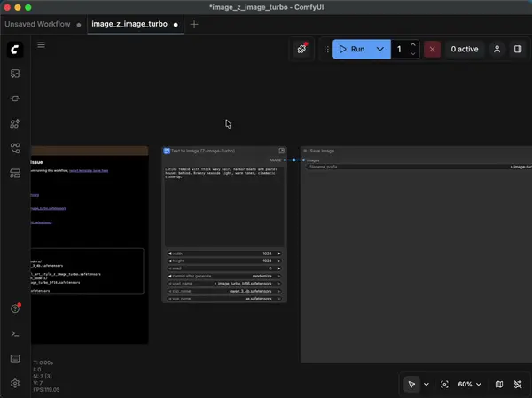
Task: Open the report template issue link
Action: point(89,171)
